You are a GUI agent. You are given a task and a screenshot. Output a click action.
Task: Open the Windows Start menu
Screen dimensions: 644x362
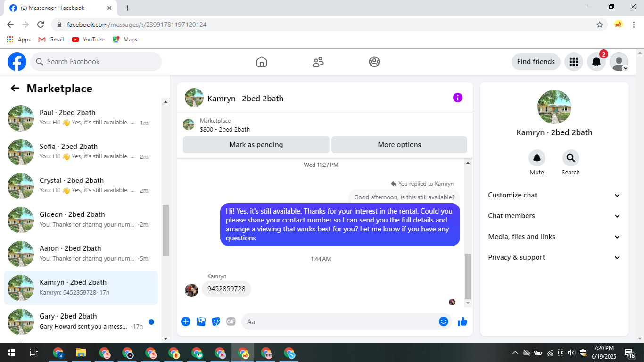click(x=11, y=353)
